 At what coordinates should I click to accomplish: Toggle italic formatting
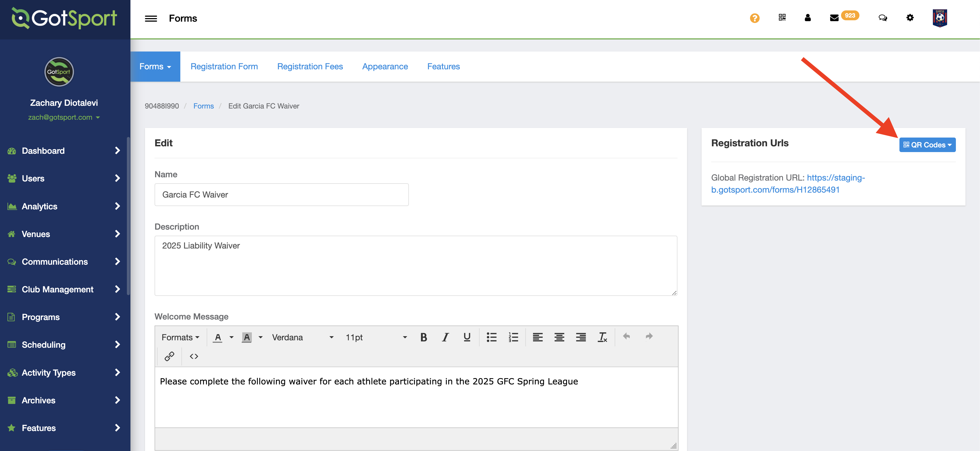tap(445, 337)
